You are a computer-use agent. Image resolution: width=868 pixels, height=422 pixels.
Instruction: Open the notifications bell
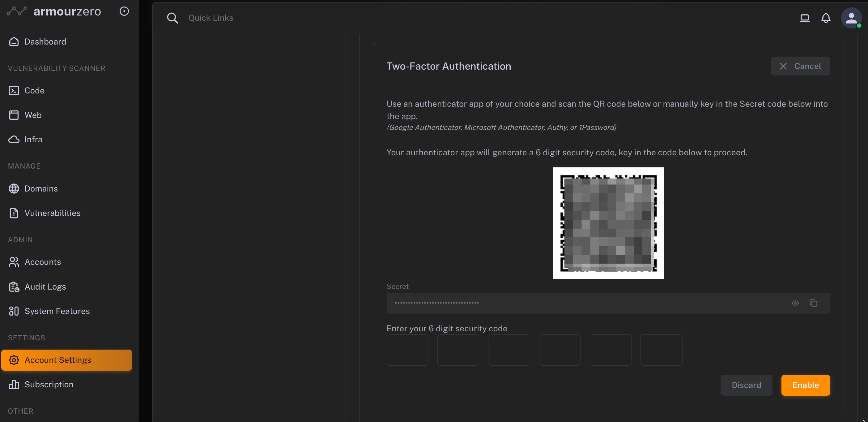point(826,18)
